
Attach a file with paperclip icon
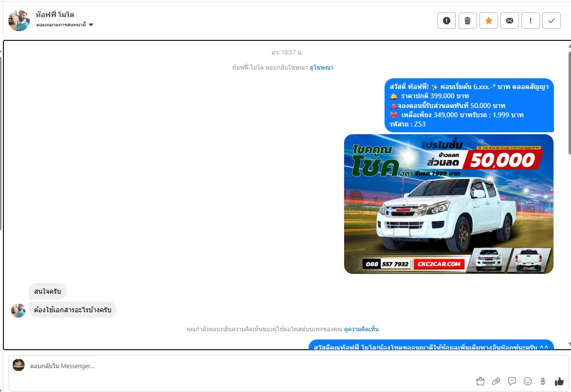496,381
